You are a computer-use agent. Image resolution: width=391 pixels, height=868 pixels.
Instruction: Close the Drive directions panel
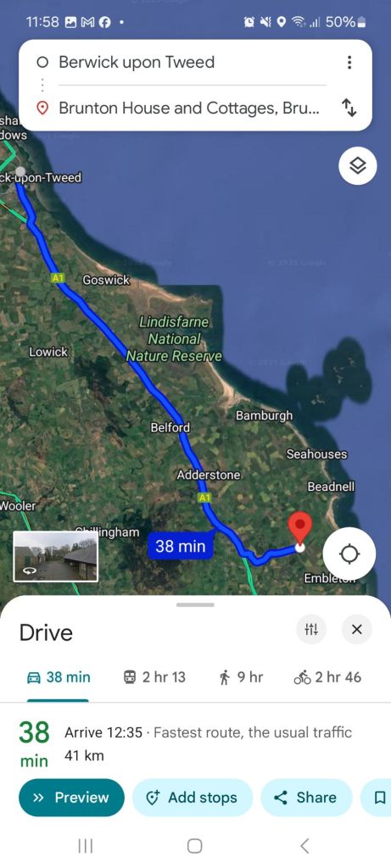pyautogui.click(x=357, y=630)
